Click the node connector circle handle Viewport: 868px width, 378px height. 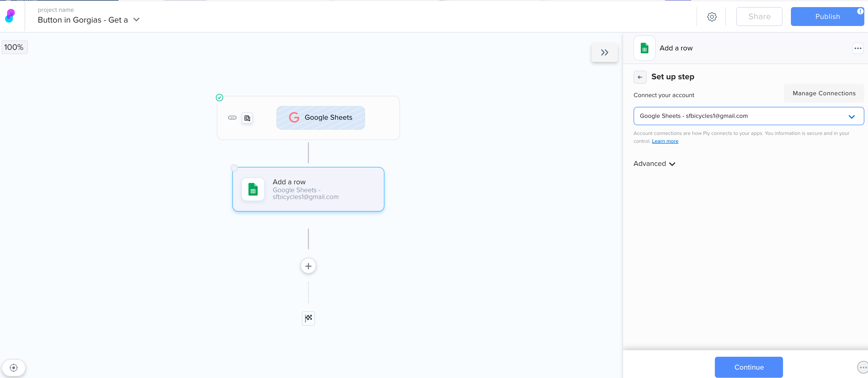(x=234, y=167)
